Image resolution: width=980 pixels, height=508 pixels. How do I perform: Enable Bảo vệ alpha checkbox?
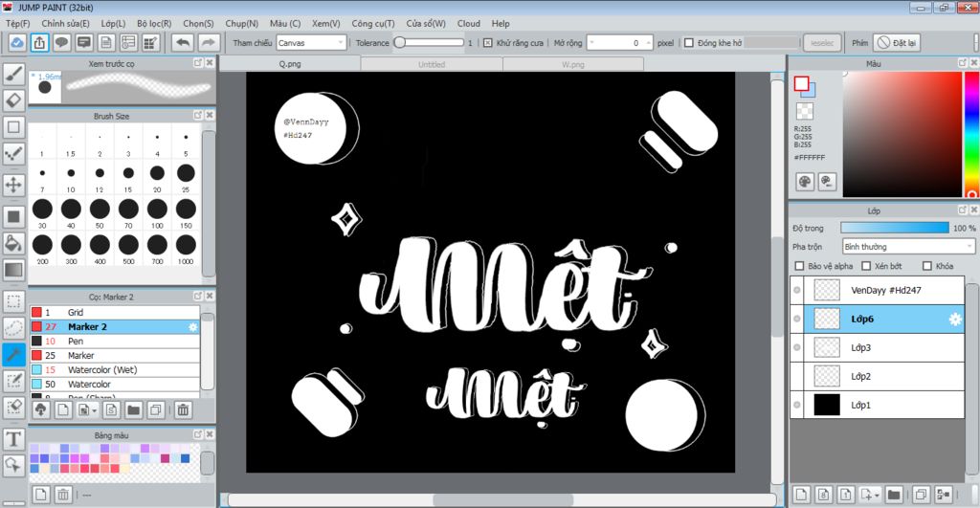pos(799,266)
